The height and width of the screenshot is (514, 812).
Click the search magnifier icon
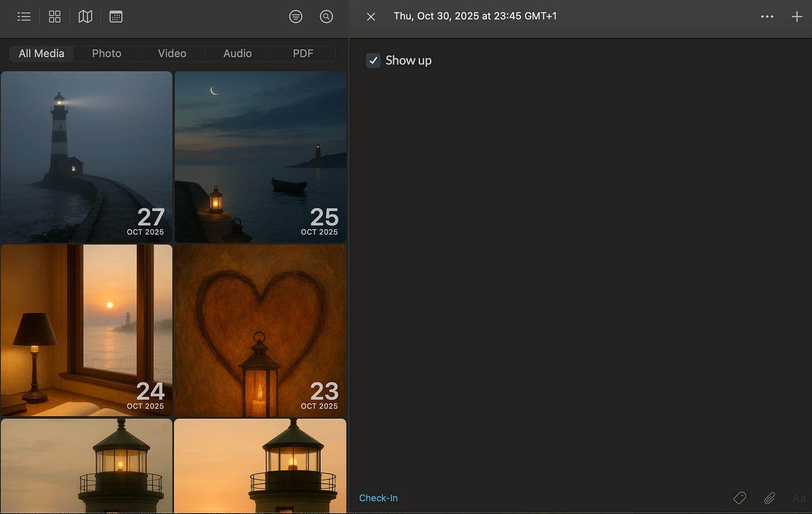pyautogui.click(x=326, y=17)
